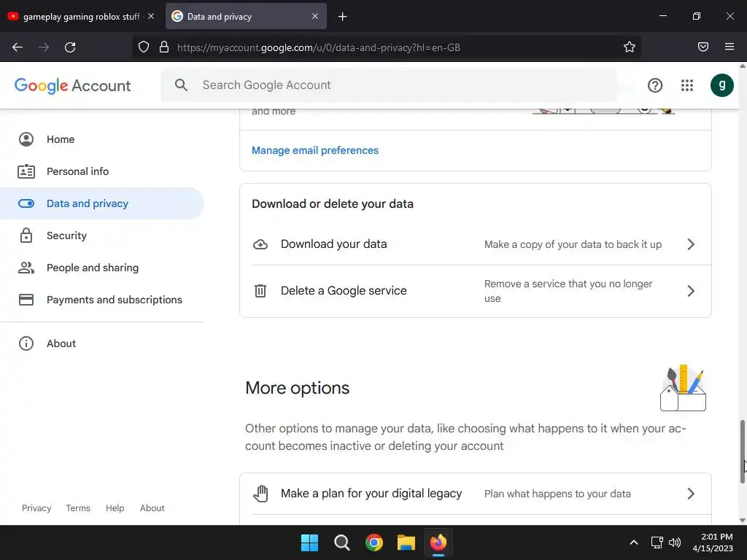747x560 pixels.
Task: Open Home in the sidebar menu
Action: 102,139
